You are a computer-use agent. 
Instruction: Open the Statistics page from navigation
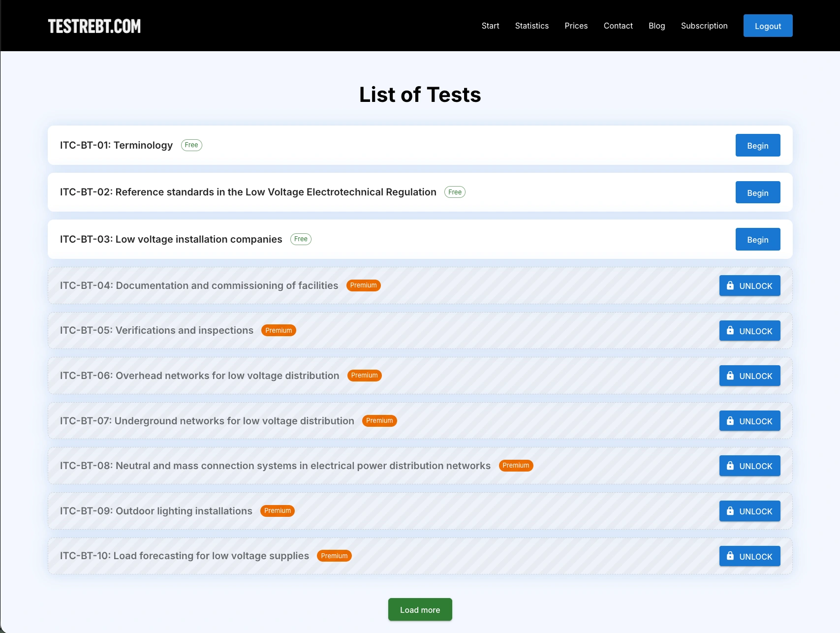point(531,26)
